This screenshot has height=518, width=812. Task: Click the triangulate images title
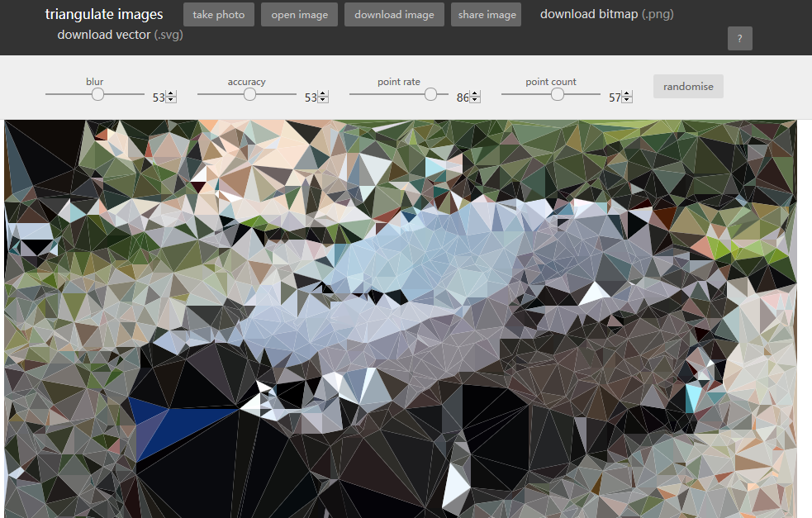(x=104, y=13)
